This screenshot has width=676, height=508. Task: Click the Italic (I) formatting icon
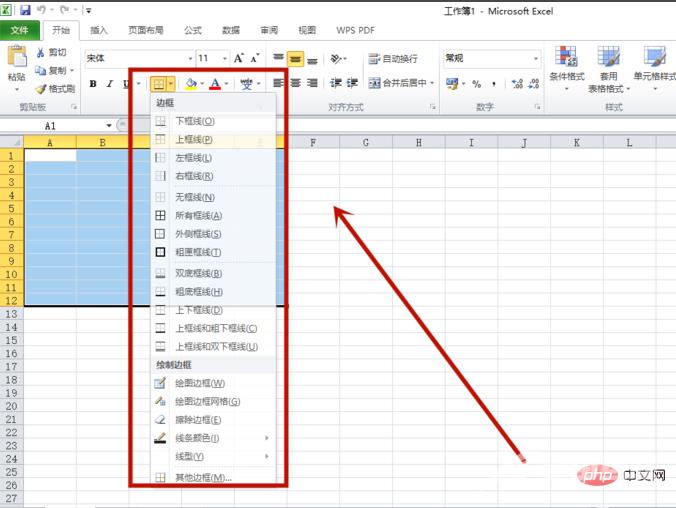point(109,84)
